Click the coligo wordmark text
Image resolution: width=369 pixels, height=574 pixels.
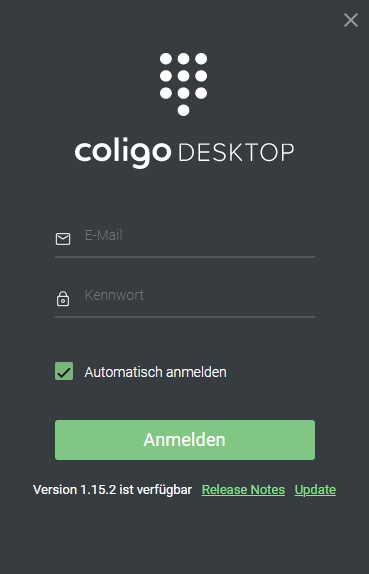pos(123,152)
